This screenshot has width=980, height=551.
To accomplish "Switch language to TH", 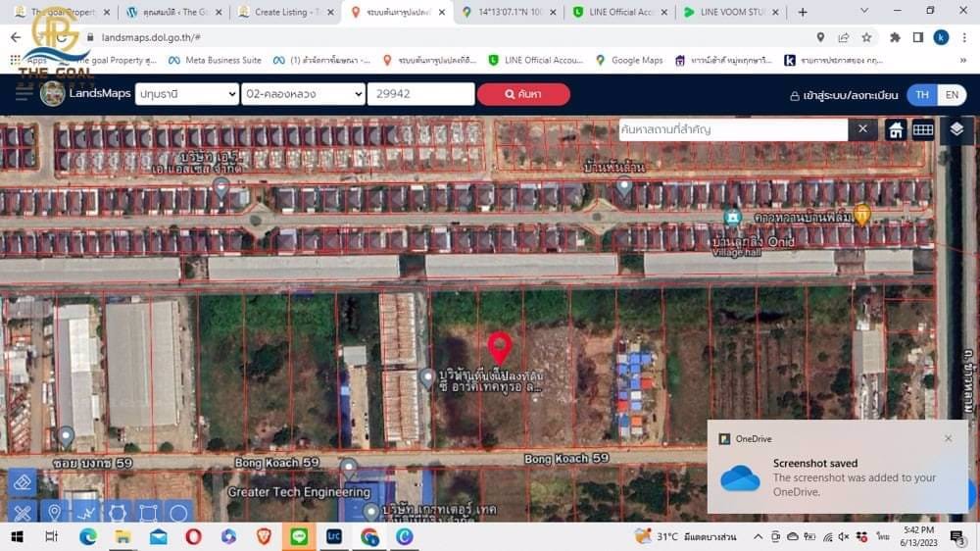I will click(x=921, y=95).
